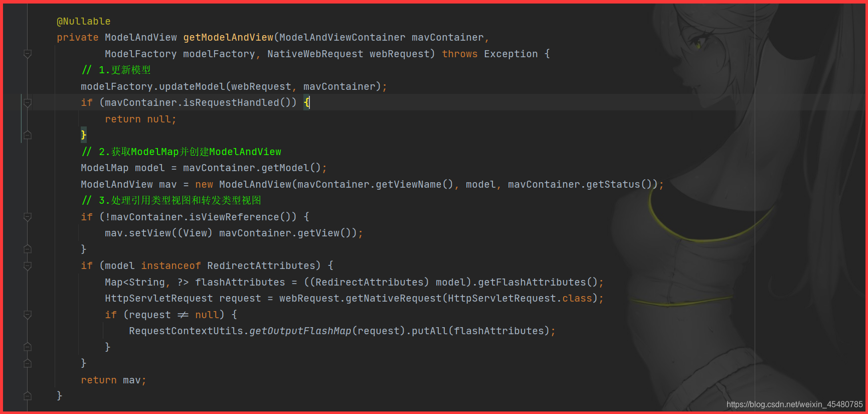Click fold end marker after return null
Image resolution: width=868 pixels, height=414 pixels.
click(28, 135)
